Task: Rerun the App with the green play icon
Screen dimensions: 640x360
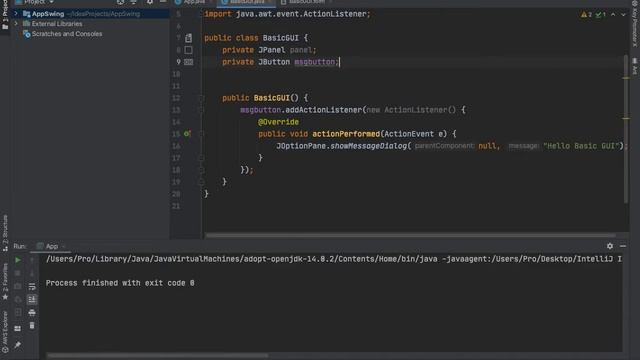Action: (18, 260)
